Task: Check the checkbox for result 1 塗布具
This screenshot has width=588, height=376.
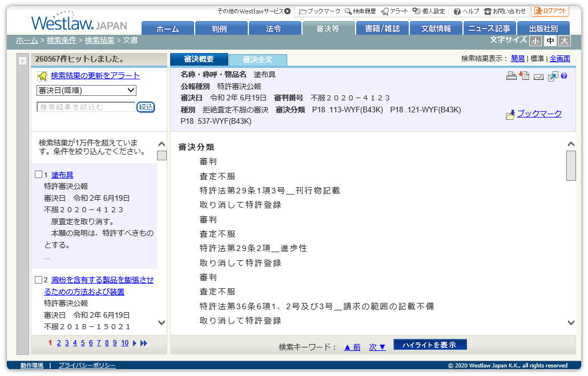Action: pos(38,175)
